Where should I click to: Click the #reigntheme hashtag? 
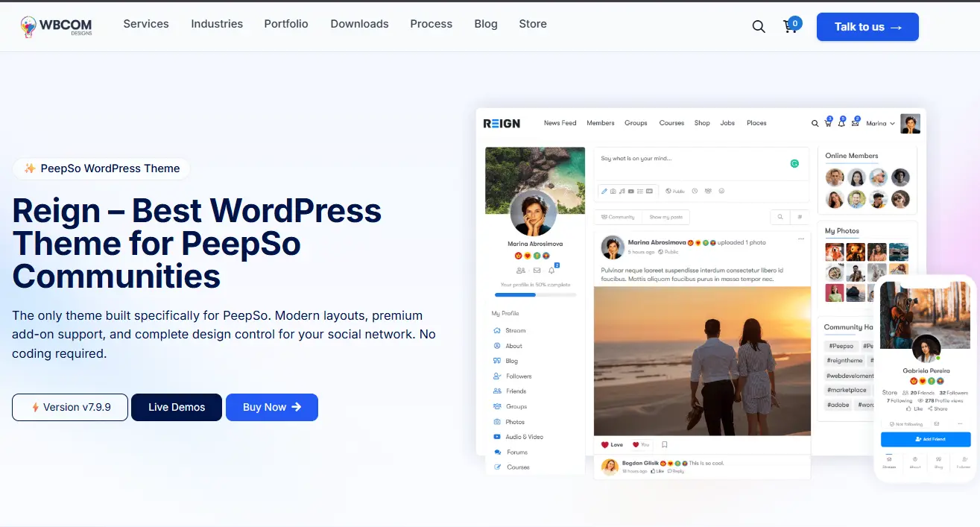[x=846, y=361]
